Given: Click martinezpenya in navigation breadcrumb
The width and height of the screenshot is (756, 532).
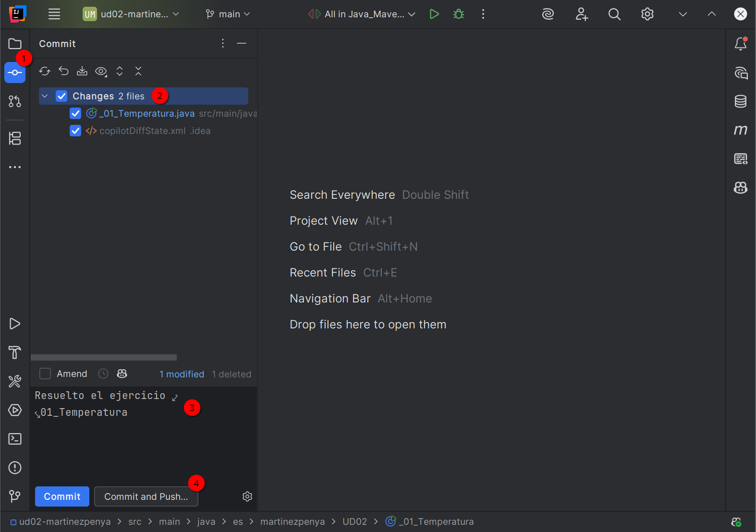Looking at the screenshot, I should point(293,521).
